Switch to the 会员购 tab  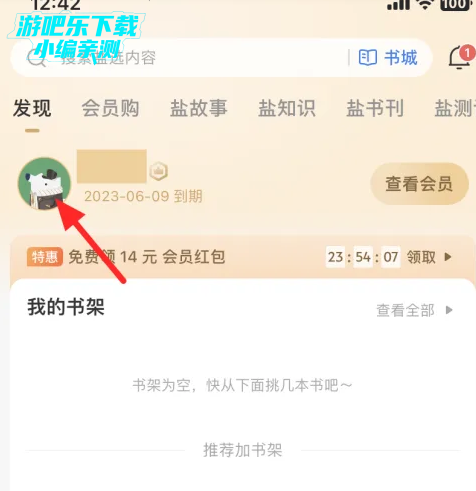point(110,108)
